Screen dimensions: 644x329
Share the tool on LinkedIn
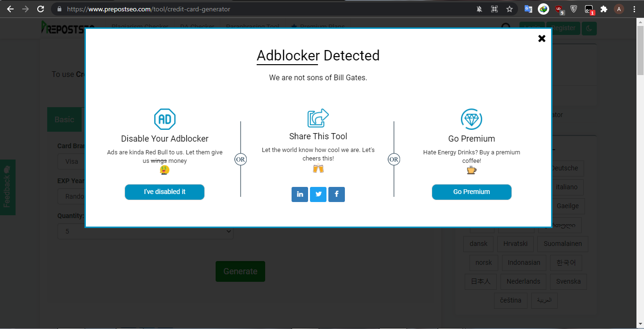(300, 194)
